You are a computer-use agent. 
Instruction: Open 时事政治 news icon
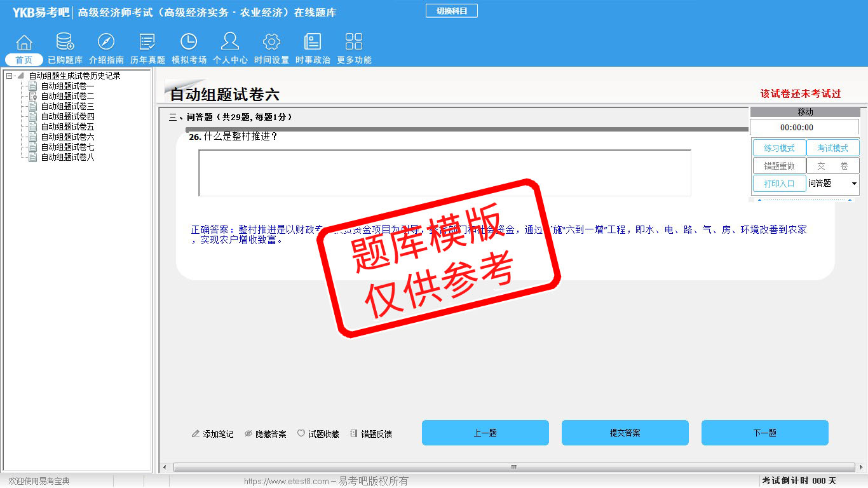pyautogui.click(x=313, y=43)
